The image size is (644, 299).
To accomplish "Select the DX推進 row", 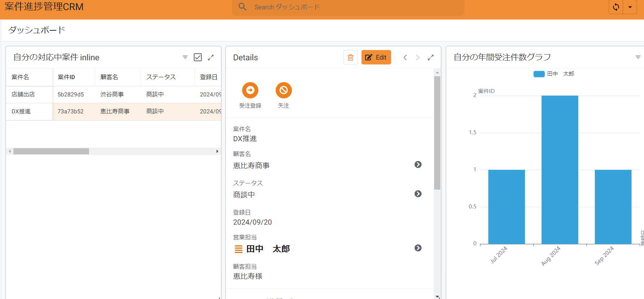I will point(113,112).
